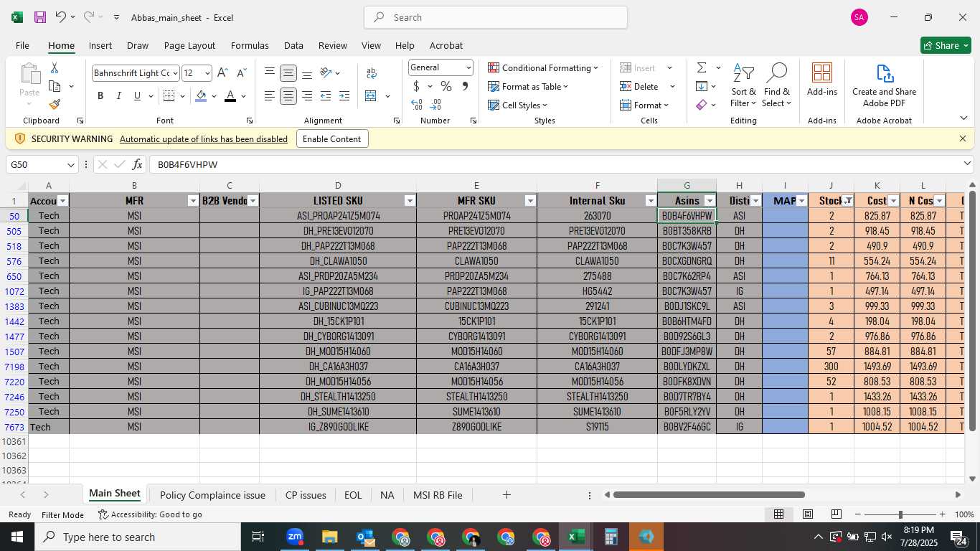Click the Save icon in title bar
This screenshot has width=980, height=551.
(x=40, y=17)
